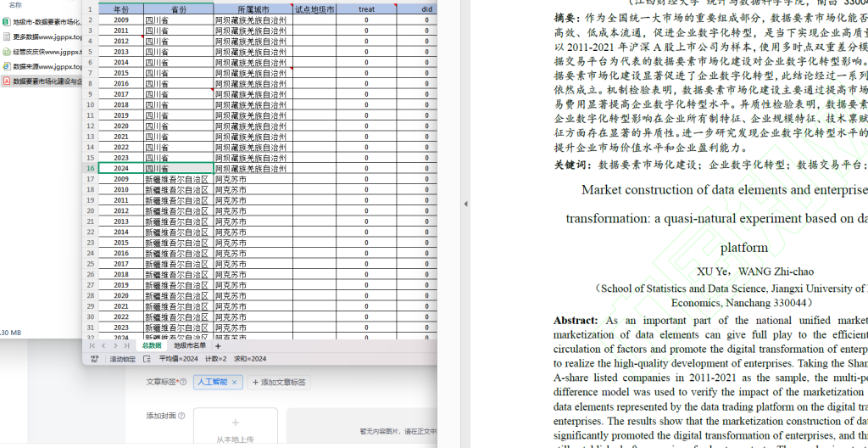
Task: Jump to first sheet navigation arrow
Action: pos(92,345)
